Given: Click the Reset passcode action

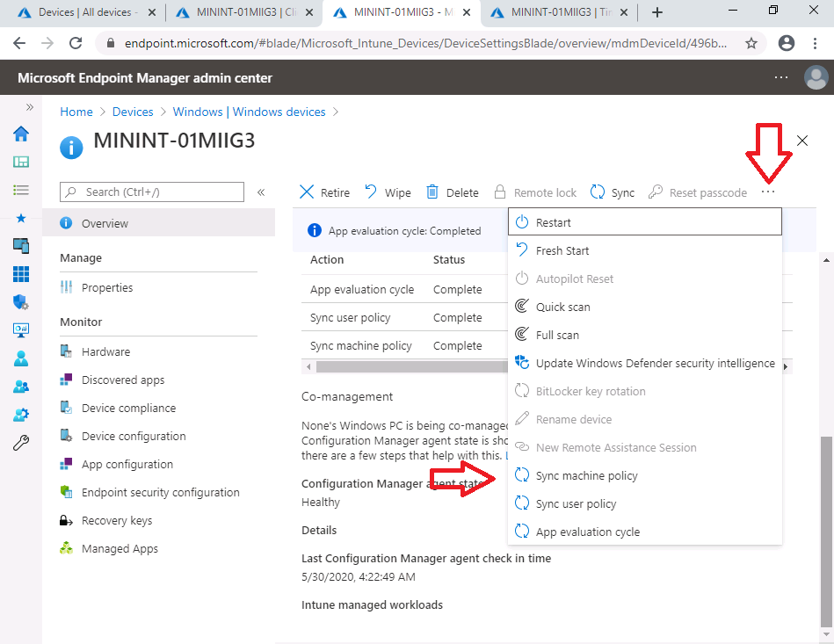Looking at the screenshot, I should [698, 192].
